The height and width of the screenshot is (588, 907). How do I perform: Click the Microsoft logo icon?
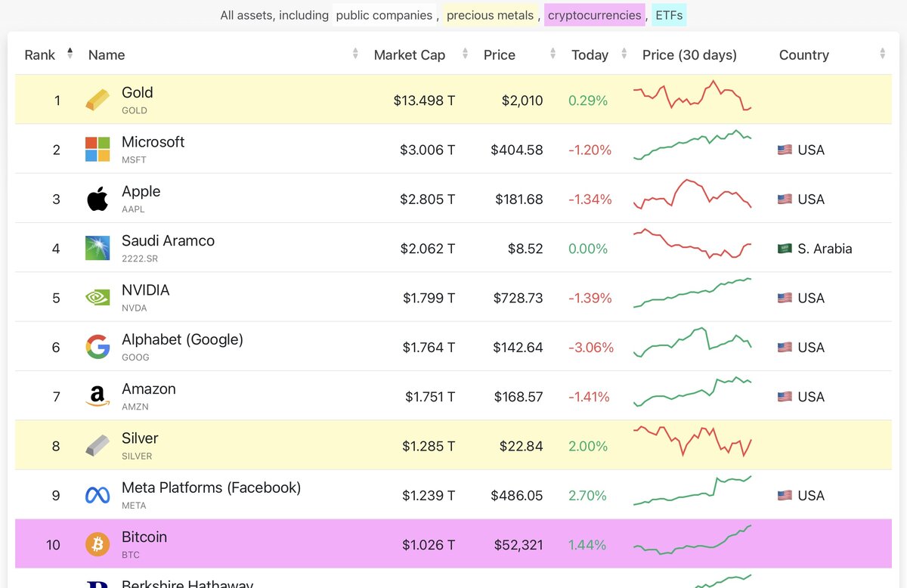pyautogui.click(x=98, y=150)
